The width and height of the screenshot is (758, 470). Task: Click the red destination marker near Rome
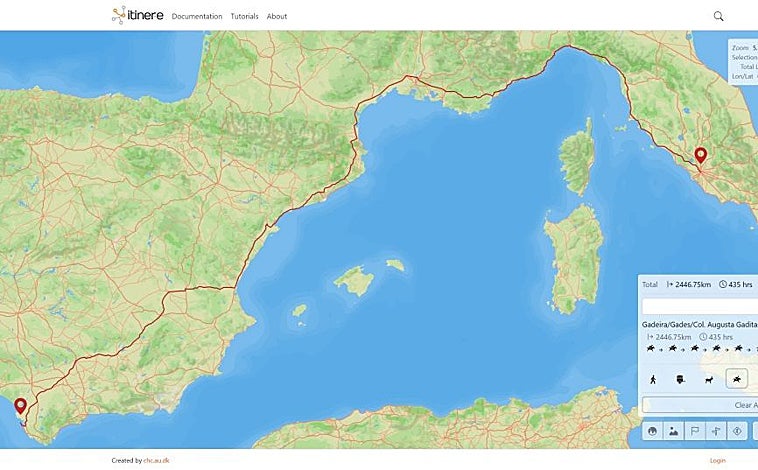700,156
